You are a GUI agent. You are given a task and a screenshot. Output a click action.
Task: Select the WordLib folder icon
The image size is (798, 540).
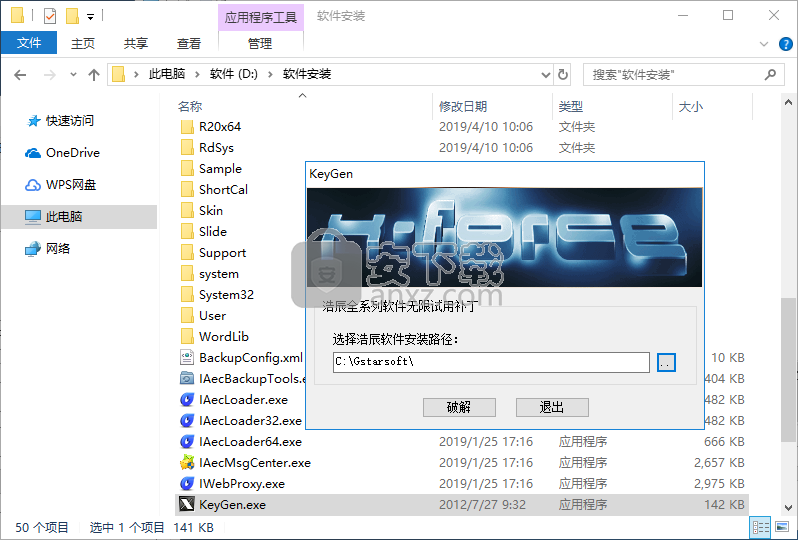[187, 336]
